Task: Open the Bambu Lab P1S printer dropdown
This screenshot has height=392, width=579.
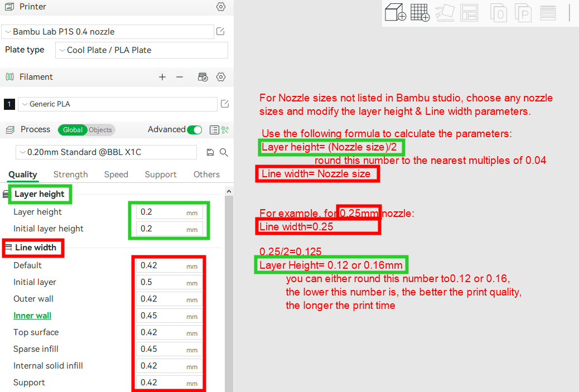Action: [108, 32]
